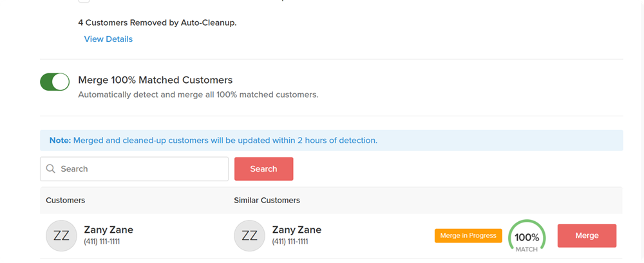Select the Similar Customers column header
Image resolution: width=644 pixels, height=263 pixels.
267,200
